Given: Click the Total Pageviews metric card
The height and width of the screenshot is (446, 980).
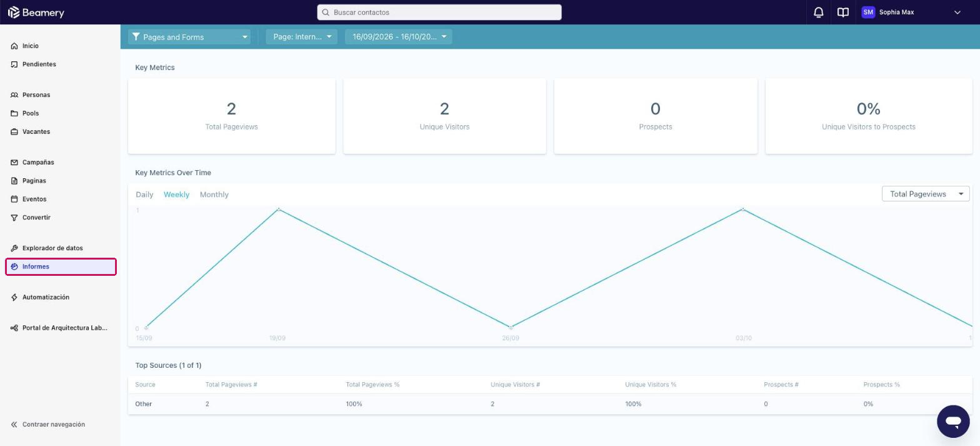Looking at the screenshot, I should pos(232,116).
